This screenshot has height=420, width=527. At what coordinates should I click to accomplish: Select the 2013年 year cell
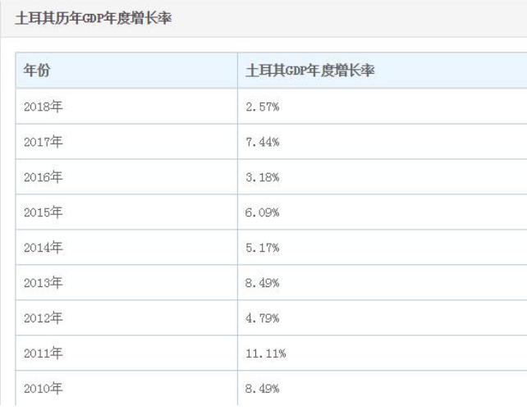tap(44, 283)
